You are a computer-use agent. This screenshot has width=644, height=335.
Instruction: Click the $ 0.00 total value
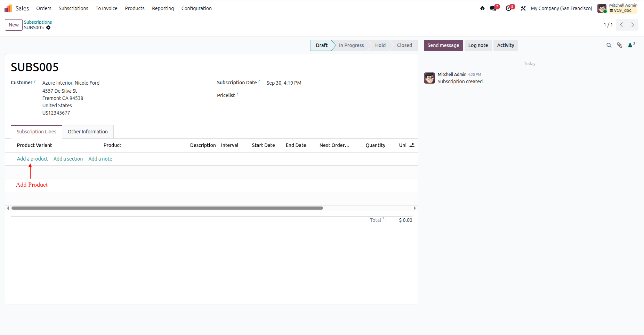point(405,220)
